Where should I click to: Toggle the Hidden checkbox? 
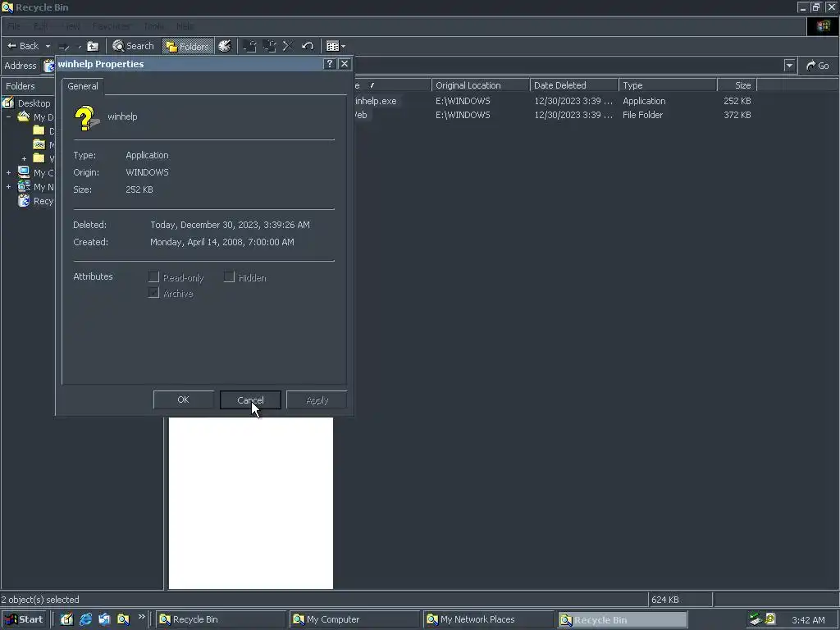[230, 277]
